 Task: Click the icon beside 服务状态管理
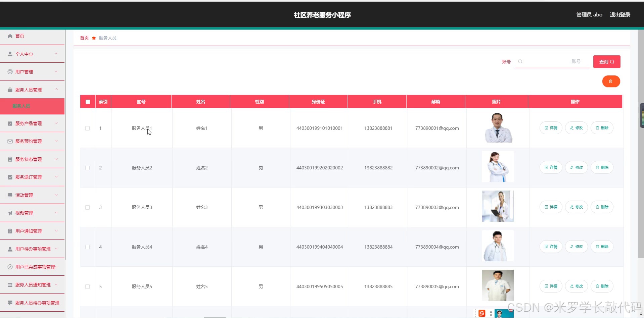click(10, 159)
